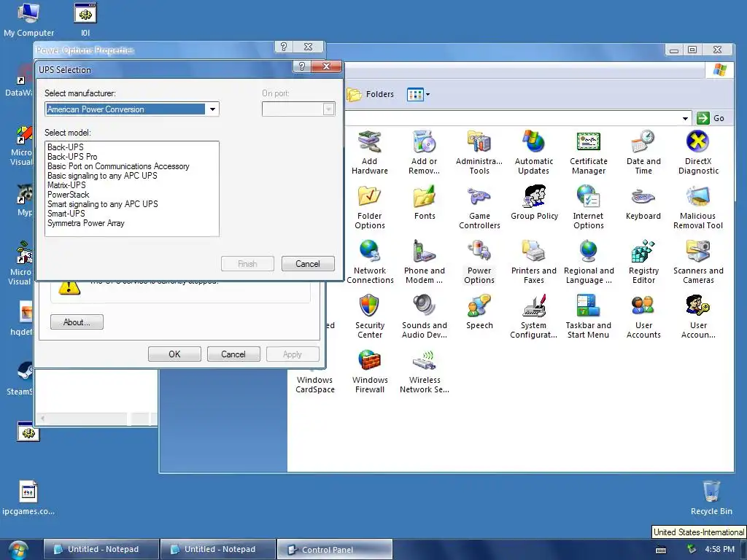Screen dimensions: 747x560
Task: Open the Start menu orb
Action: pos(18,551)
